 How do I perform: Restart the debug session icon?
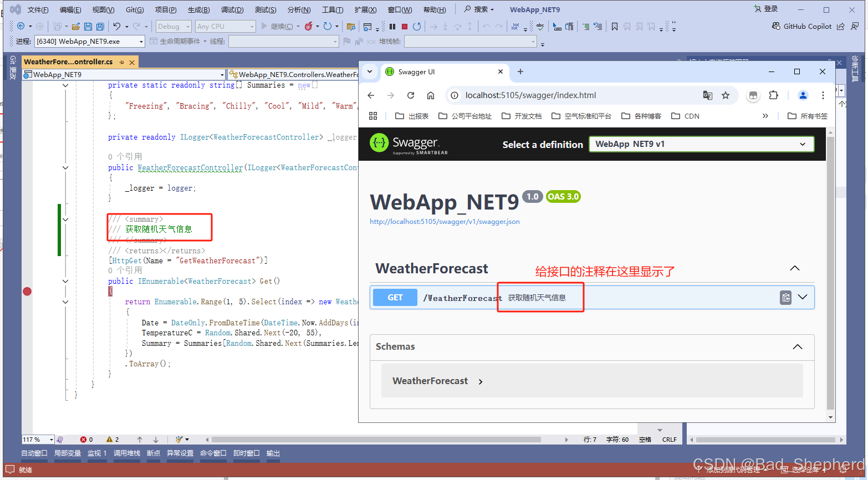(417, 26)
